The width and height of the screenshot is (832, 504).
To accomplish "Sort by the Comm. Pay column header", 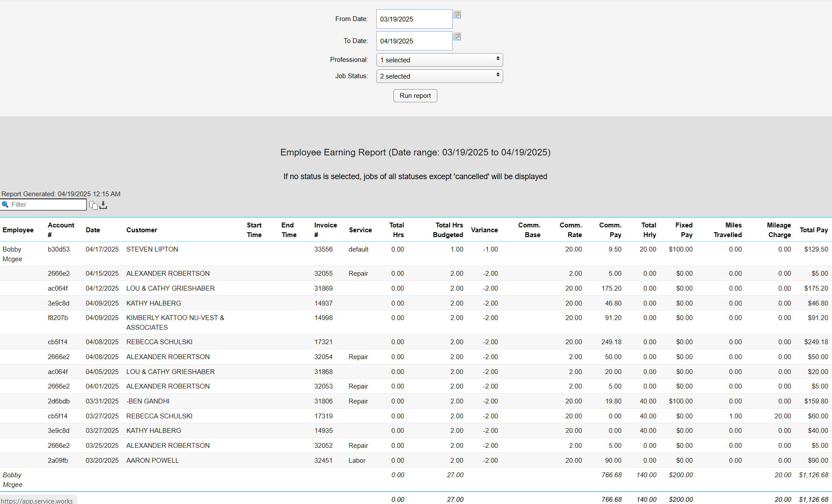I will point(610,230).
